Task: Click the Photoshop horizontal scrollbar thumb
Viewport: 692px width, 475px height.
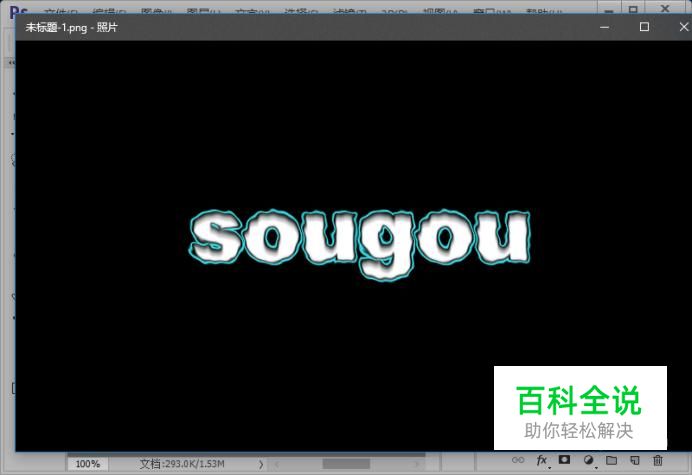Action: pos(346,464)
